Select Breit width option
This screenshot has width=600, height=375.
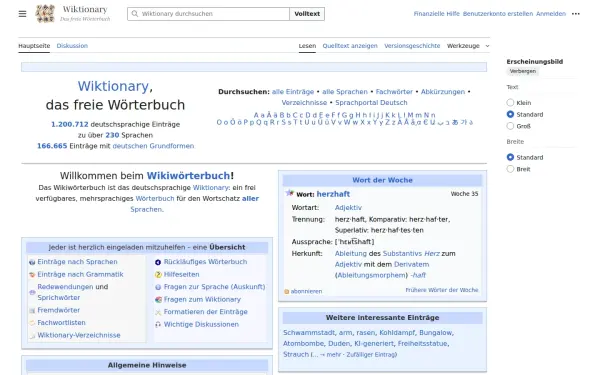[510, 169]
